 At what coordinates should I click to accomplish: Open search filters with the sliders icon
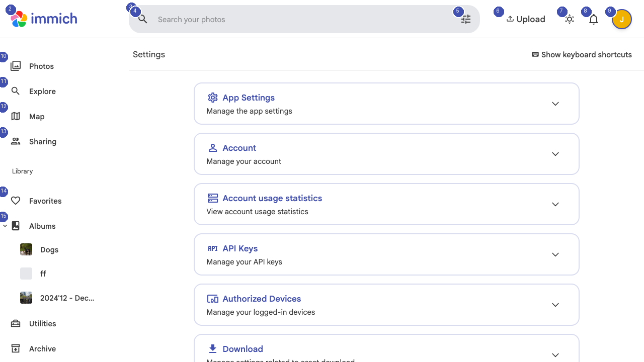465,19
